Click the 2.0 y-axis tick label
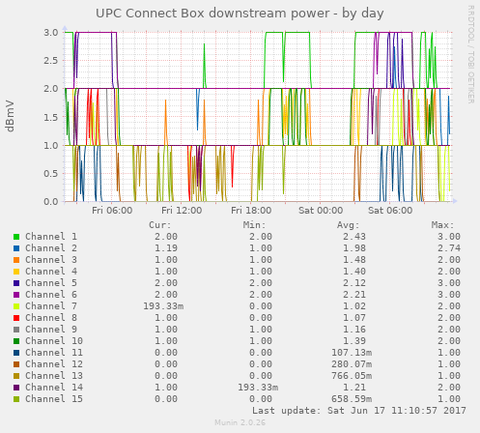480x433 pixels. pyautogui.click(x=51, y=89)
